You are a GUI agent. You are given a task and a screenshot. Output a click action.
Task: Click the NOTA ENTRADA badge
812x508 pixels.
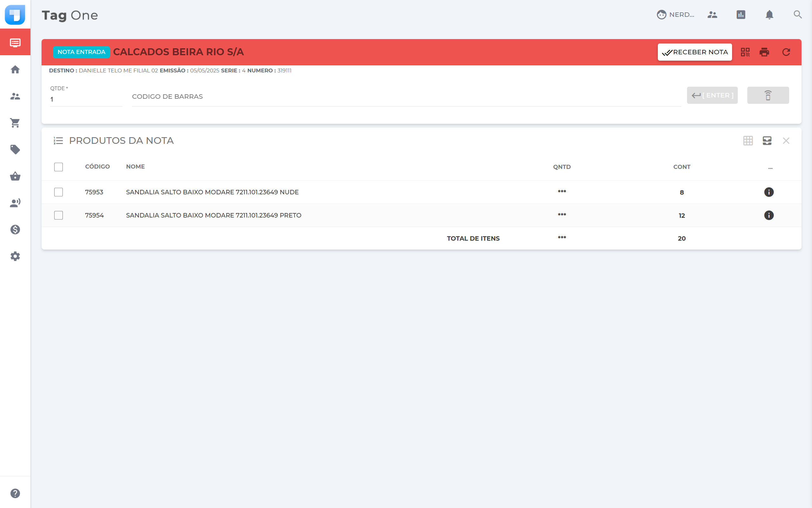82,52
